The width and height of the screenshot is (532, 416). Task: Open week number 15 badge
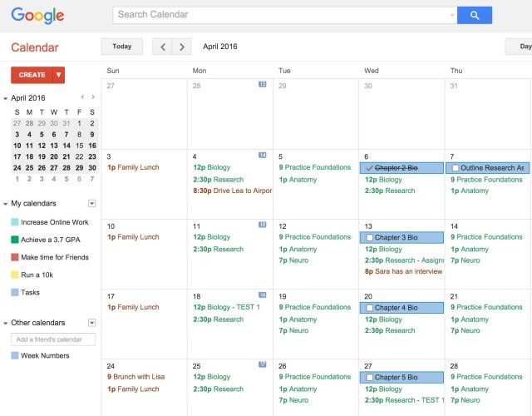pos(263,225)
